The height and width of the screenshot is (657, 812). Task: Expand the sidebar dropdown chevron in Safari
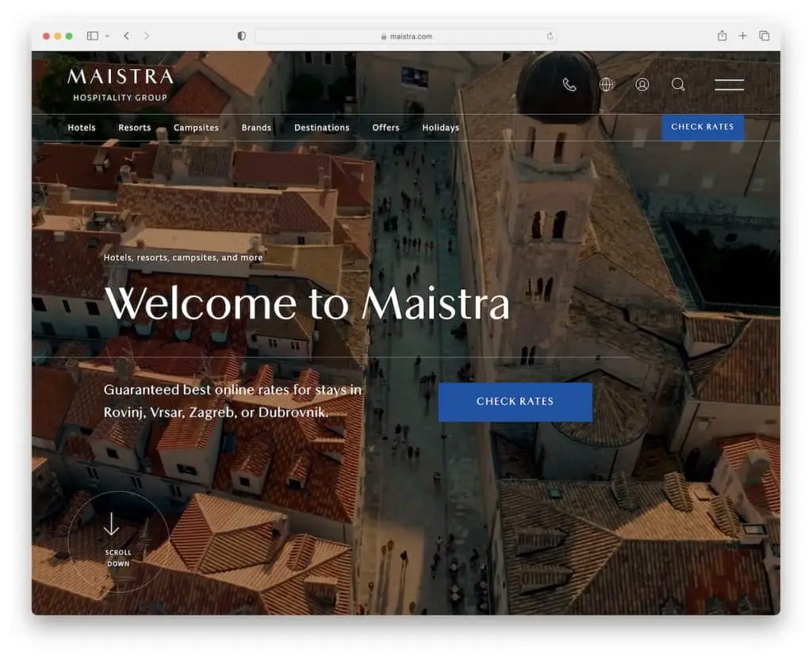(107, 36)
